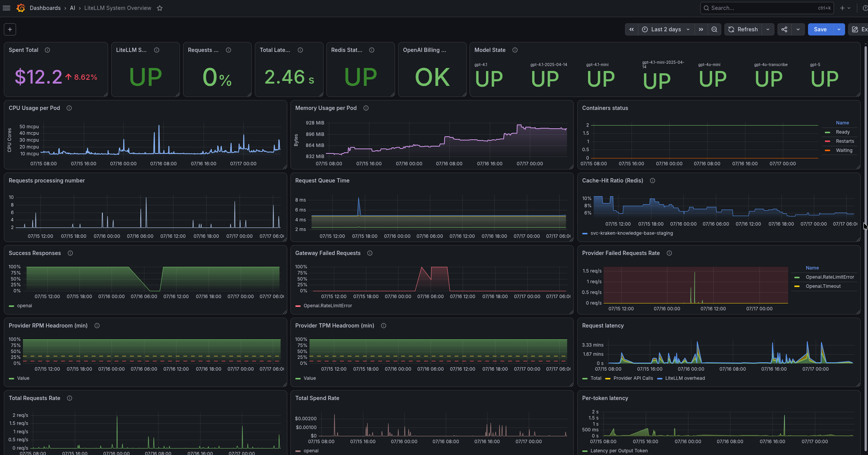Image resolution: width=868 pixels, height=455 pixels.
Task: Open Requests processing number panel title
Action: tap(47, 181)
